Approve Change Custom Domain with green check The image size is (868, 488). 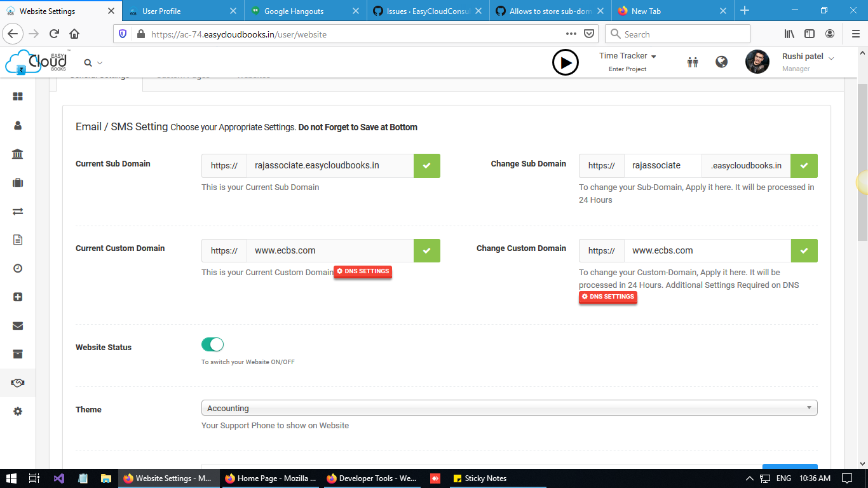click(x=804, y=250)
